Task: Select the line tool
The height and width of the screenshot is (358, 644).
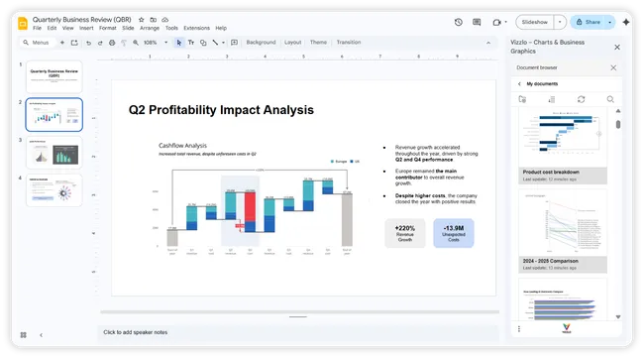Action: pos(215,43)
